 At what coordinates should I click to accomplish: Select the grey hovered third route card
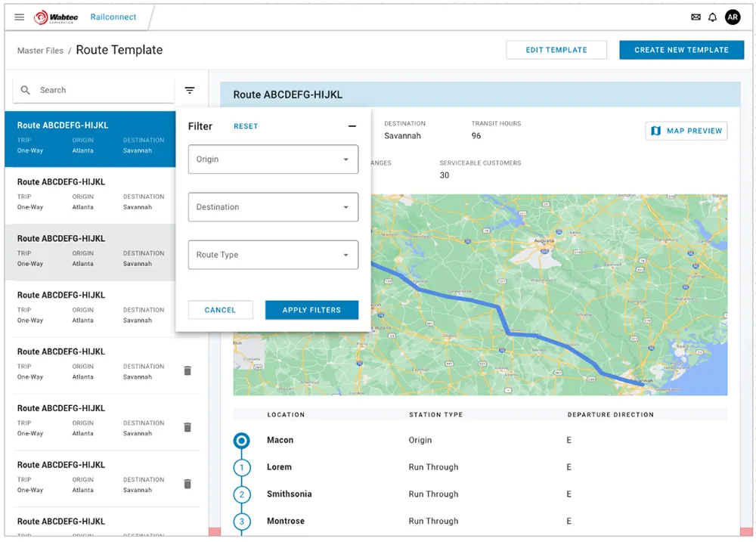click(90, 252)
